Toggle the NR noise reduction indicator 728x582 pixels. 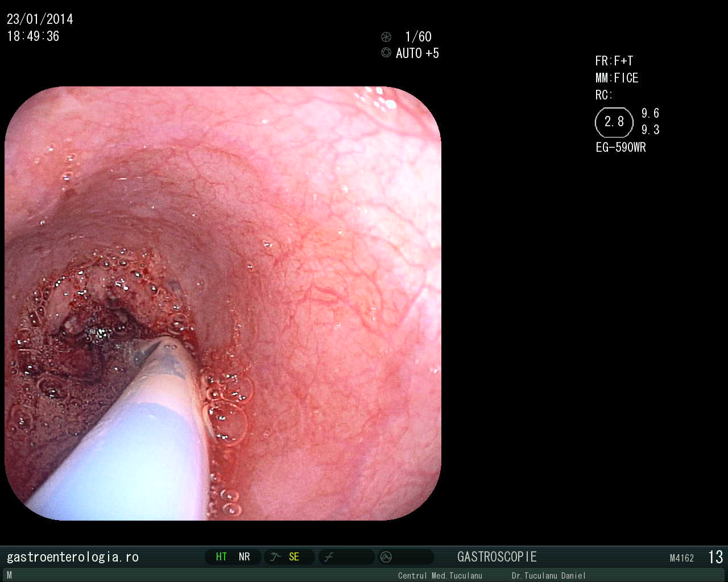pos(245,557)
